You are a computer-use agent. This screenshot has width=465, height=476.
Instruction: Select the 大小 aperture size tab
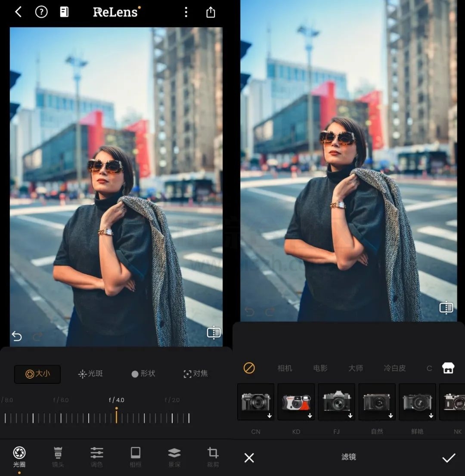tap(37, 374)
